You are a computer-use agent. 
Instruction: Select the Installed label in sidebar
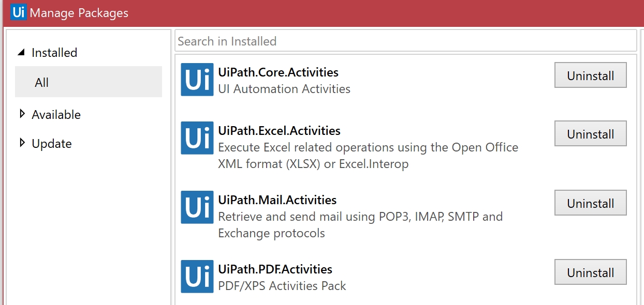pyautogui.click(x=54, y=53)
